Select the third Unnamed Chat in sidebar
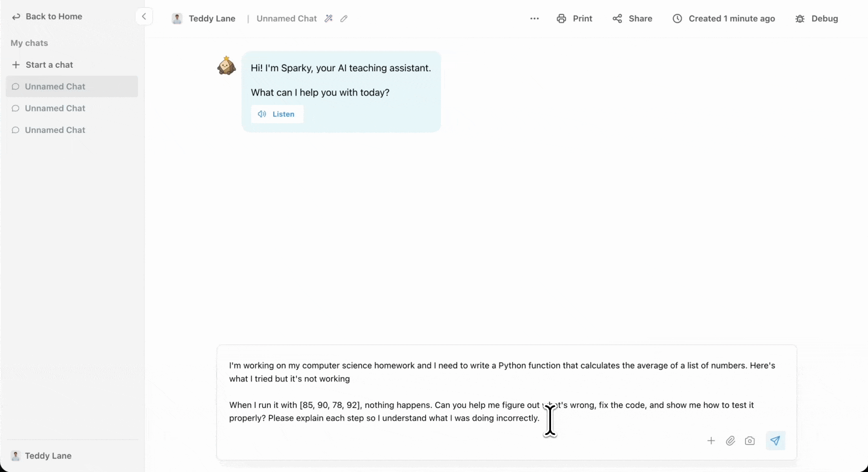 click(72, 130)
